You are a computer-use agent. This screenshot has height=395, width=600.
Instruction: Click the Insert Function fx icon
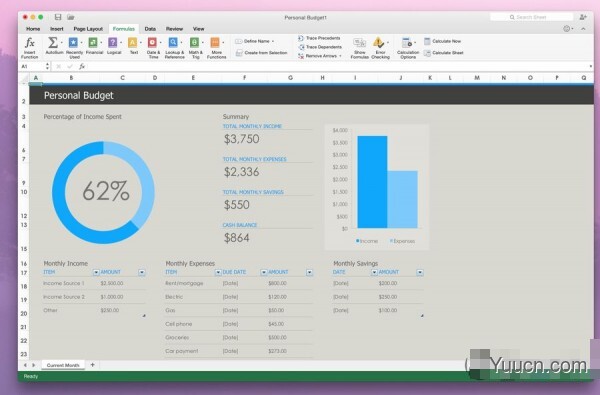point(29,42)
